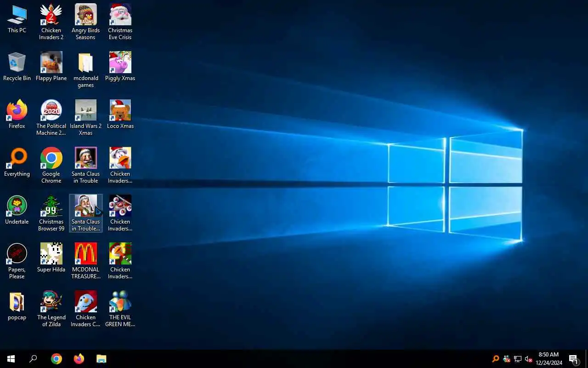Select the mcdonald games folder

pos(85,69)
